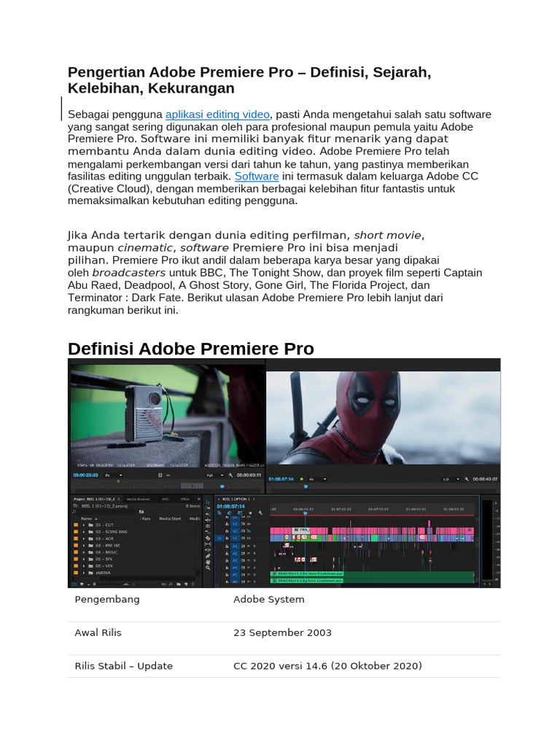Open program monitor 1/2 resolution dropdown
Screen dimensions: 560x747
(451, 479)
